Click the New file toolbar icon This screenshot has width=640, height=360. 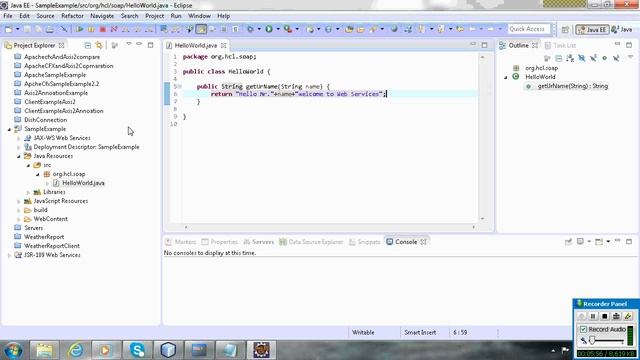coord(9,29)
